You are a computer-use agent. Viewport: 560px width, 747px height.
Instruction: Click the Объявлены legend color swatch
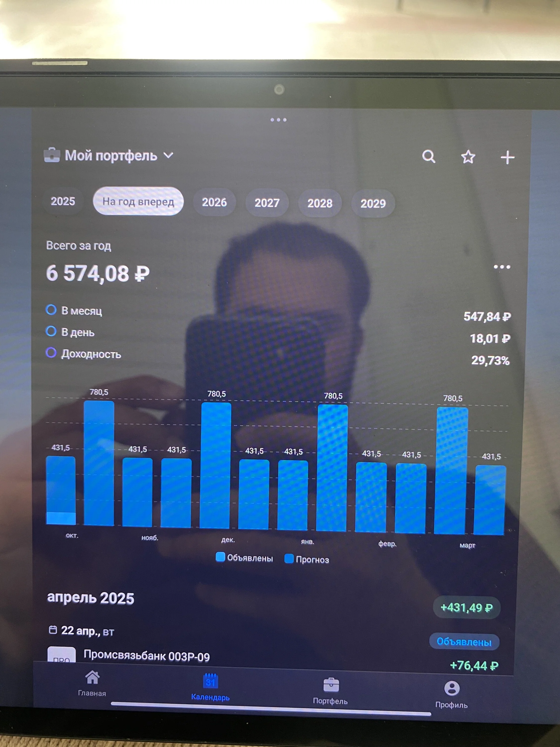click(221, 557)
